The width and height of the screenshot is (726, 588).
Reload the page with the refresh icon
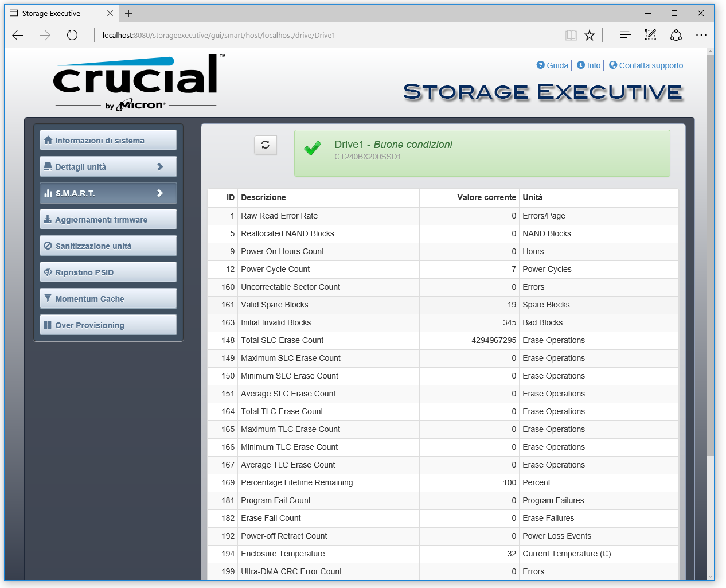[72, 36]
